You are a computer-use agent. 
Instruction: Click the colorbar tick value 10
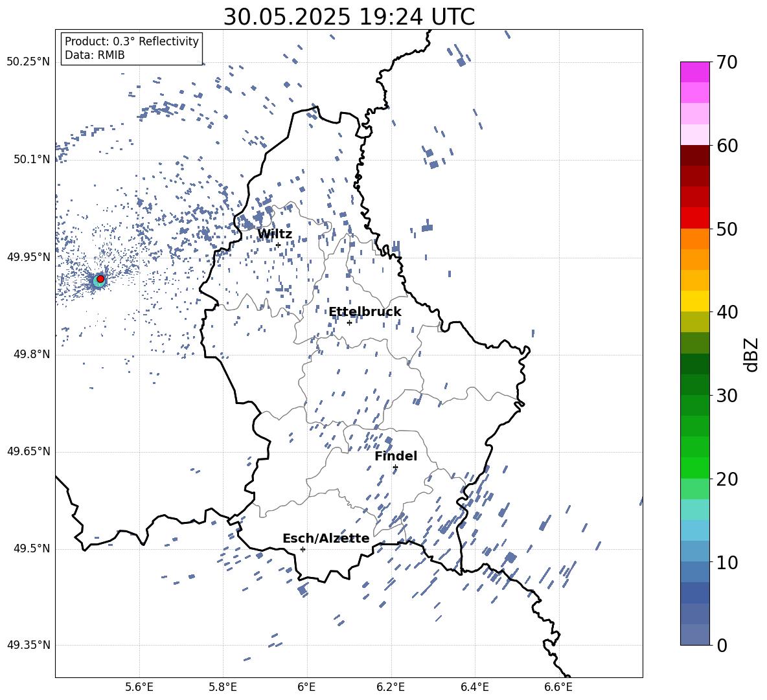tap(727, 562)
